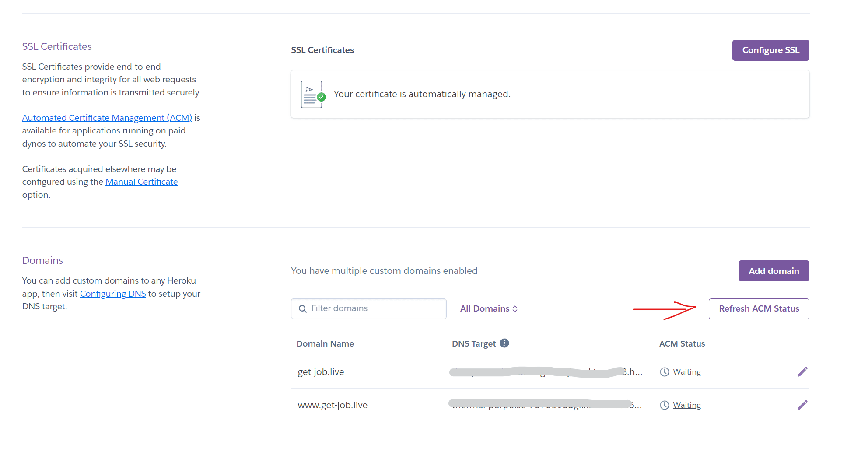Click the Configure SSL button
868x473 pixels.
tap(770, 50)
